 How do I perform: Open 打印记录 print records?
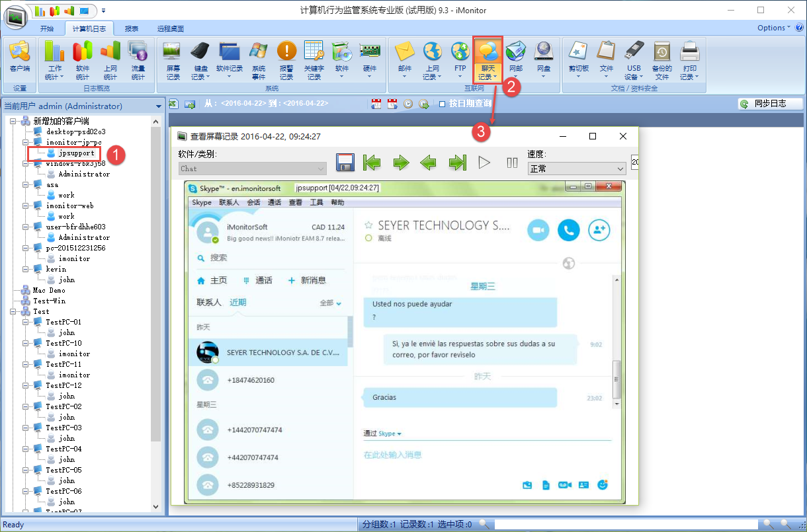point(690,60)
